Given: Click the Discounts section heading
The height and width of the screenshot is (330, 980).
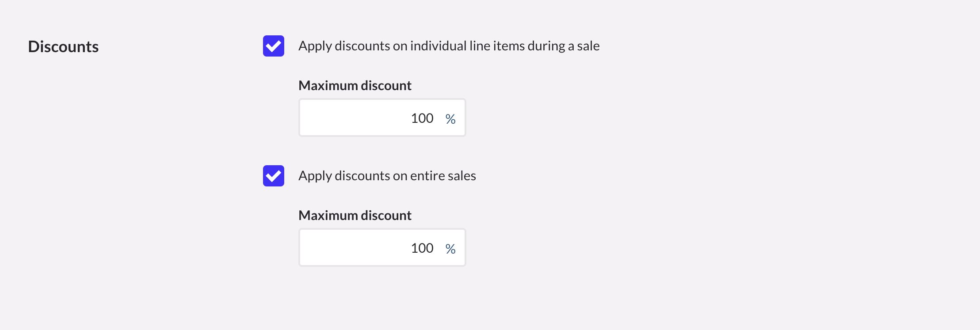Looking at the screenshot, I should [63, 46].
